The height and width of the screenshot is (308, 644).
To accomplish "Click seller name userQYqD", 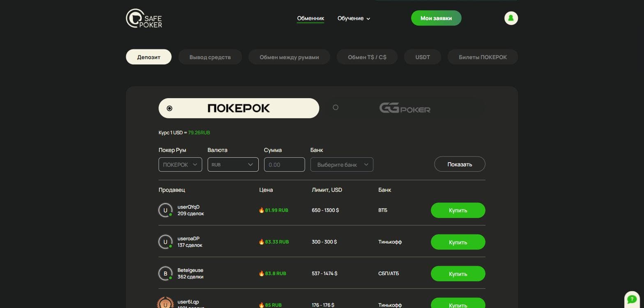I will click(189, 207).
